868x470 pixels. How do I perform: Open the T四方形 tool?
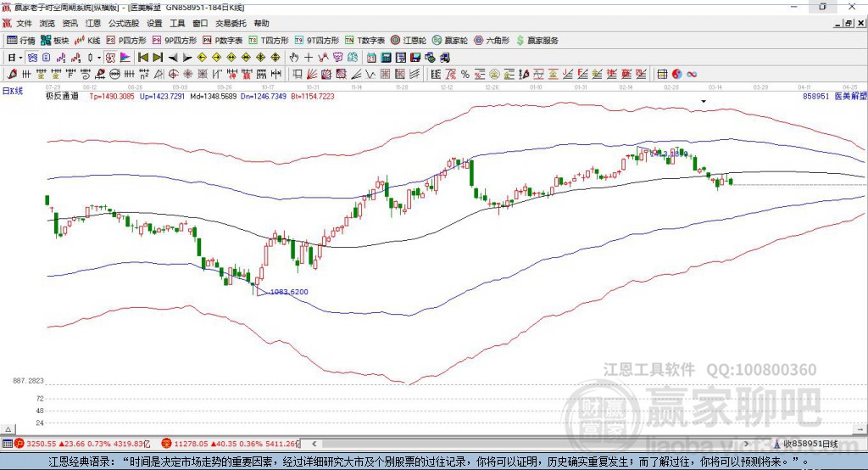click(269, 41)
